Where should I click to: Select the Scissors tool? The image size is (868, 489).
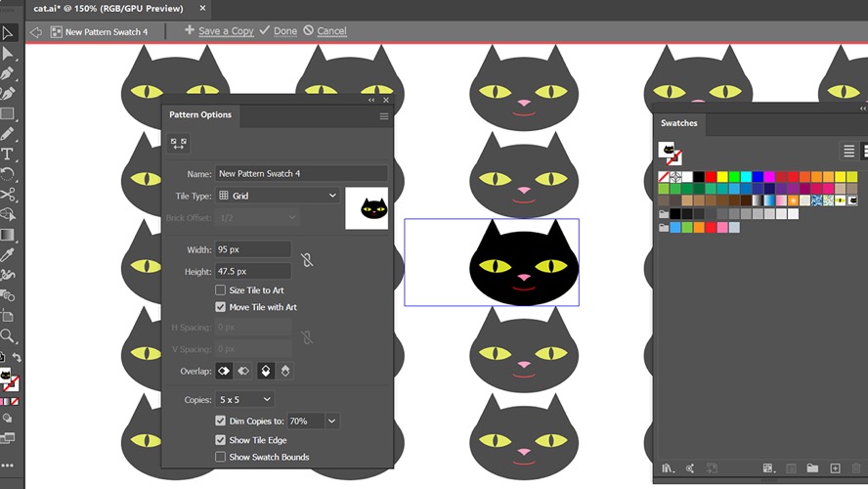tap(7, 195)
